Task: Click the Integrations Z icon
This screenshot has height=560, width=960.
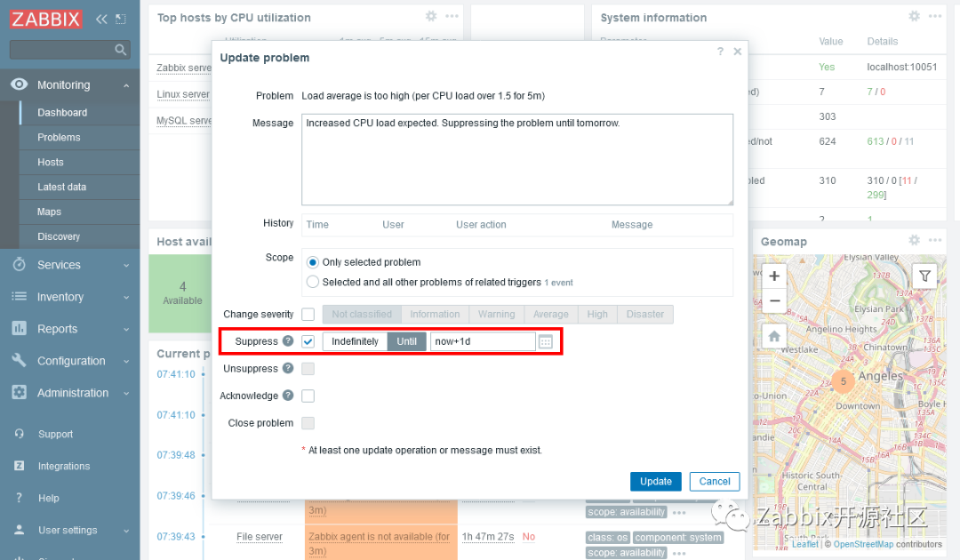Action: click(20, 466)
